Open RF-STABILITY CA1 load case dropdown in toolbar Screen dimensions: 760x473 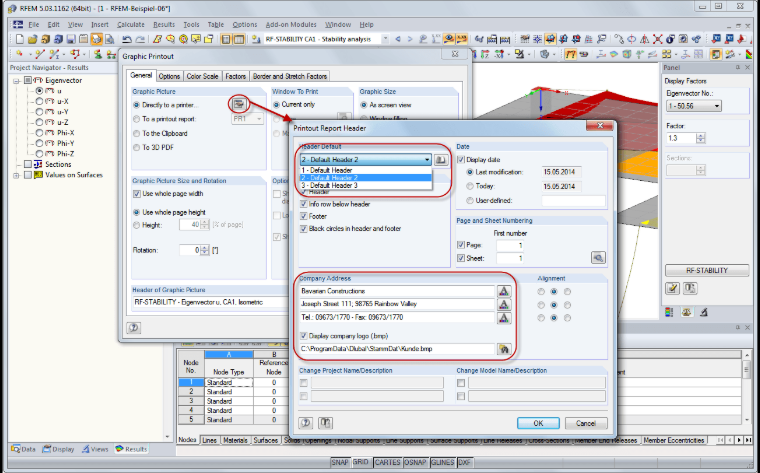[x=385, y=39]
